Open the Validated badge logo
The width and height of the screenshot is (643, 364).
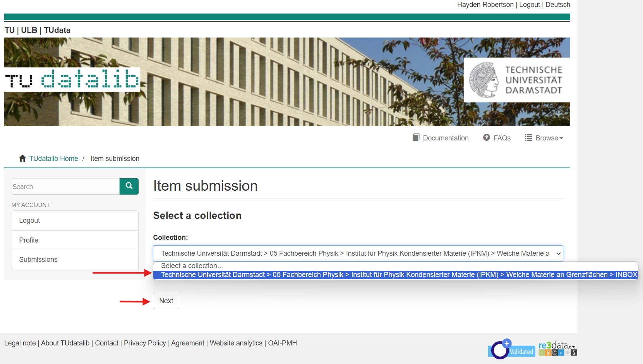point(512,349)
